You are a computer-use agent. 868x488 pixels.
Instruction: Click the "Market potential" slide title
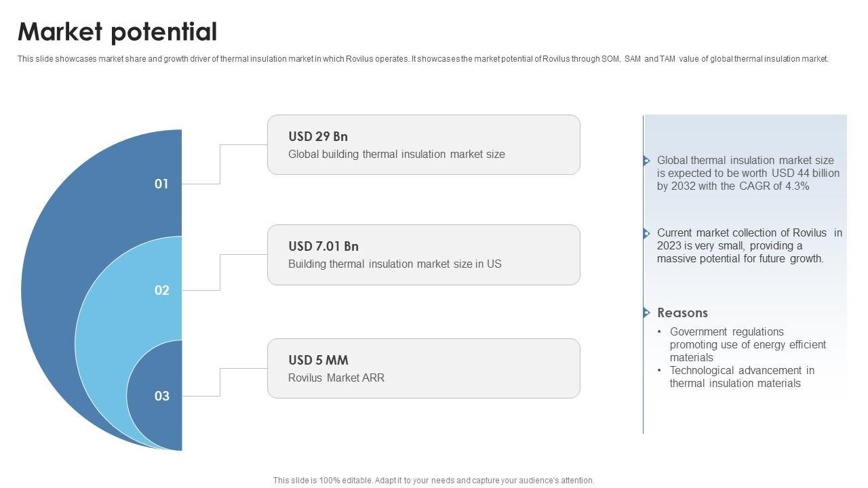[117, 32]
